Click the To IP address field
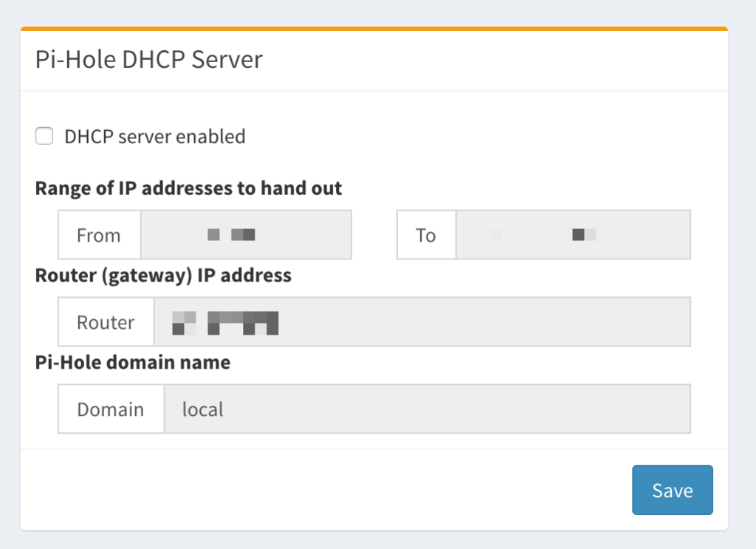Screen dimensions: 756x549 pyautogui.click(x=573, y=235)
